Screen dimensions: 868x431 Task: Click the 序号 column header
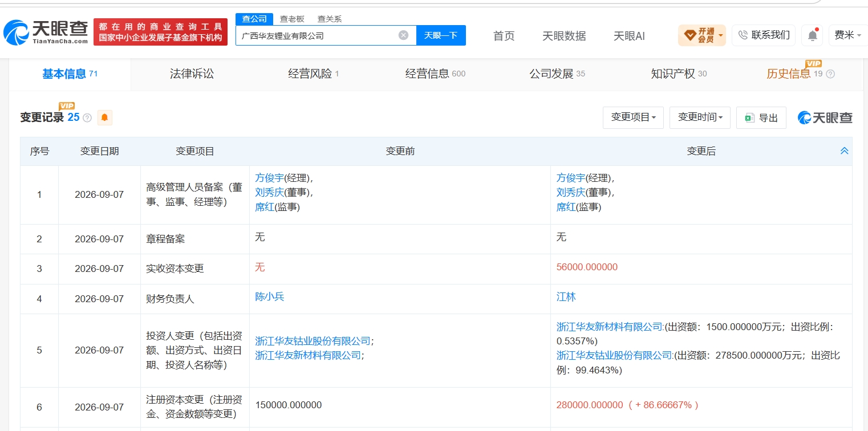(x=39, y=152)
